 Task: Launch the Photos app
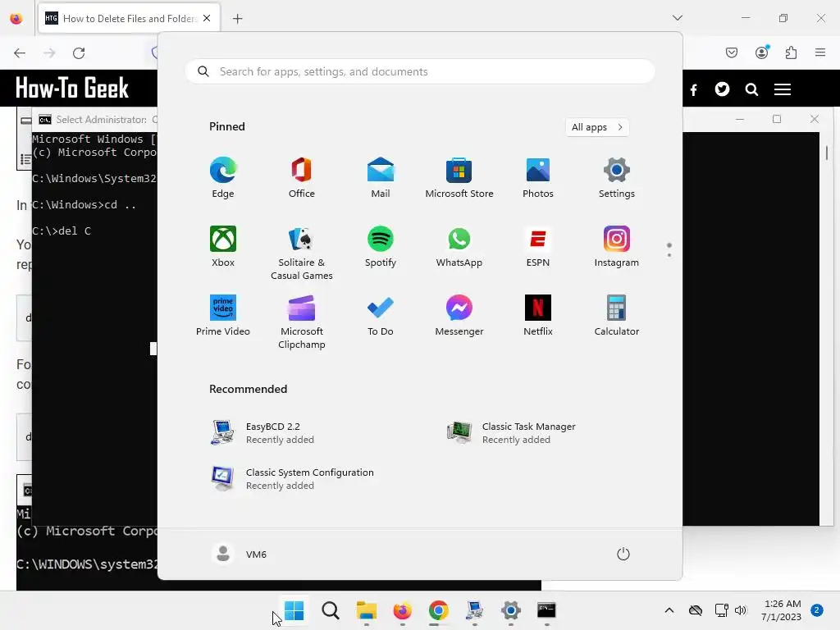pos(538,177)
